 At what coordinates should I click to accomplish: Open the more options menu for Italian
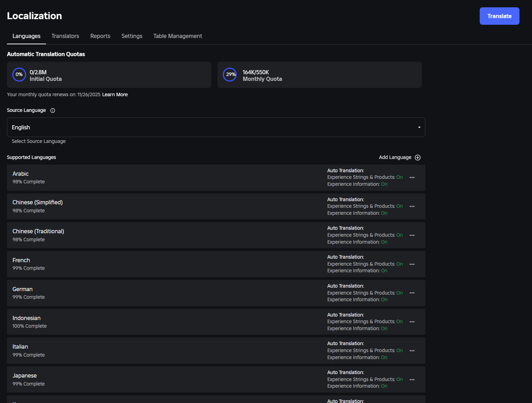pyautogui.click(x=412, y=351)
